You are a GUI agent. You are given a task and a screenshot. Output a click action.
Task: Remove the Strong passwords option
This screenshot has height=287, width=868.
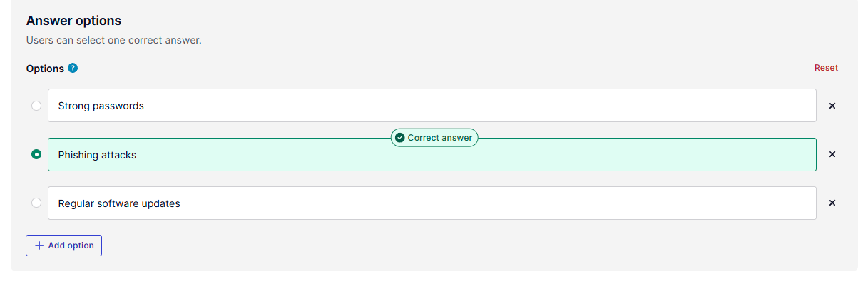coord(832,106)
